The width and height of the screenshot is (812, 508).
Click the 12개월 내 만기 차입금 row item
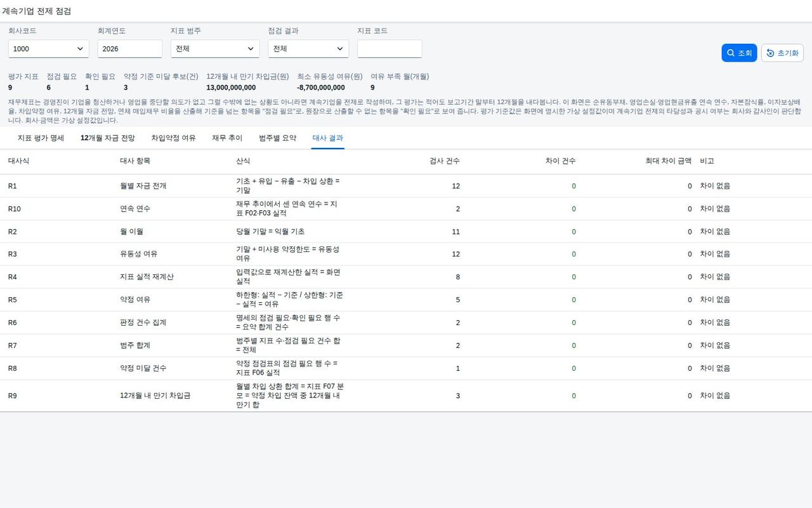(155, 396)
